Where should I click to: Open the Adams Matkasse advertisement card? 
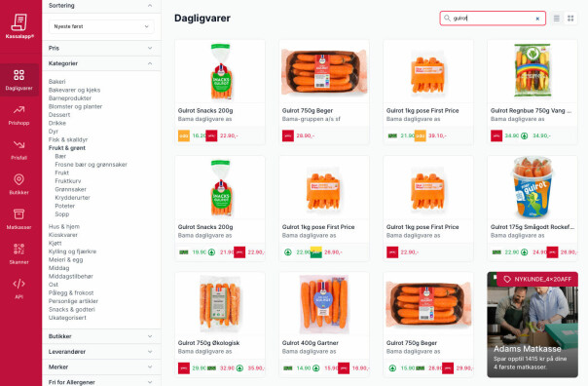[533, 325]
